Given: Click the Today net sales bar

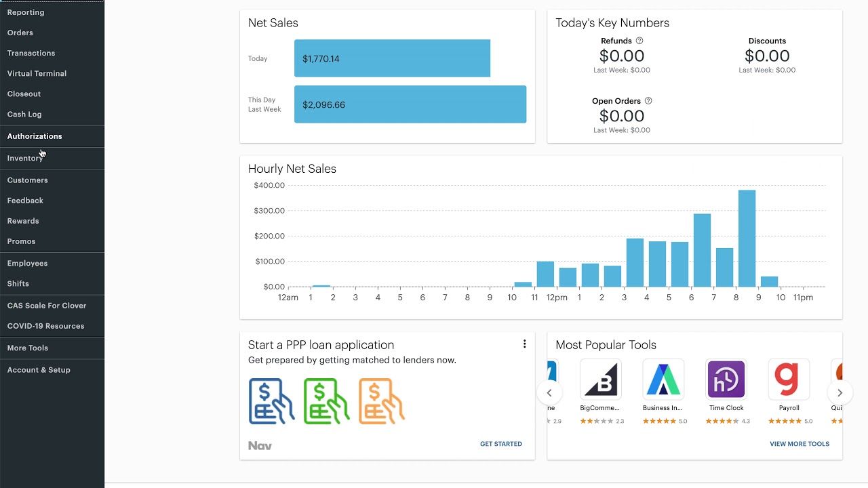Looking at the screenshot, I should pyautogui.click(x=392, y=58).
